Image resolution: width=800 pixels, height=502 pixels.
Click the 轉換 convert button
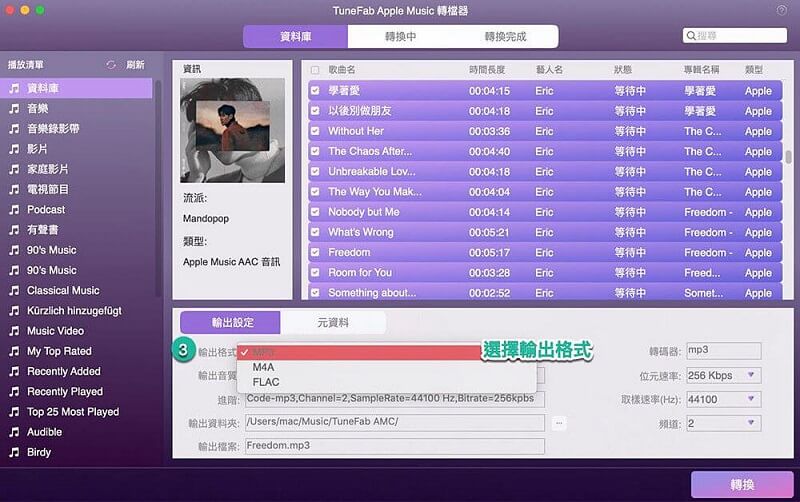pos(742,485)
